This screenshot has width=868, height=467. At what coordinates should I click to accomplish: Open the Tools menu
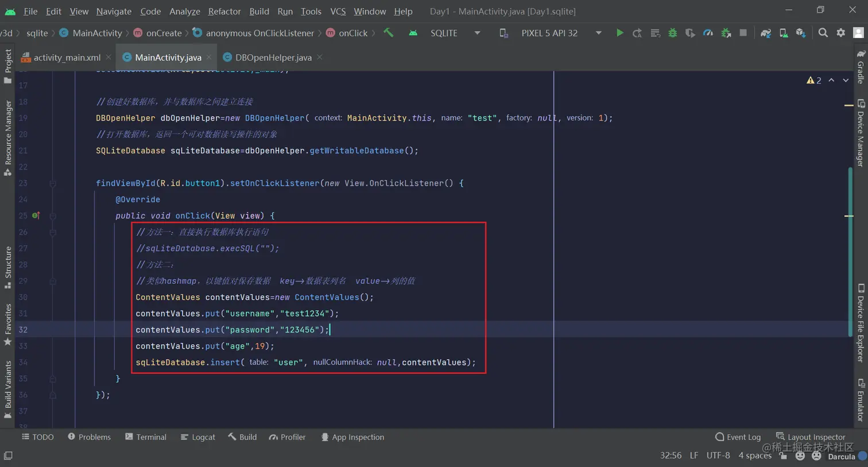tap(311, 11)
